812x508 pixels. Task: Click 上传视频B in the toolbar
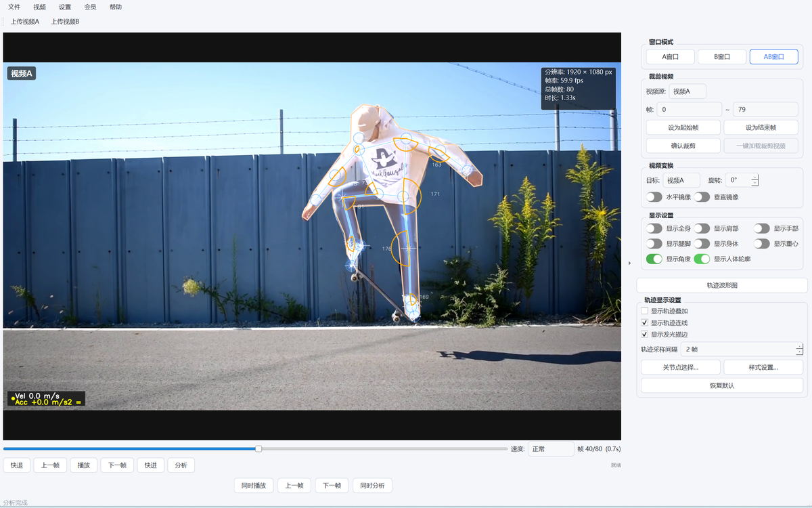(65, 22)
